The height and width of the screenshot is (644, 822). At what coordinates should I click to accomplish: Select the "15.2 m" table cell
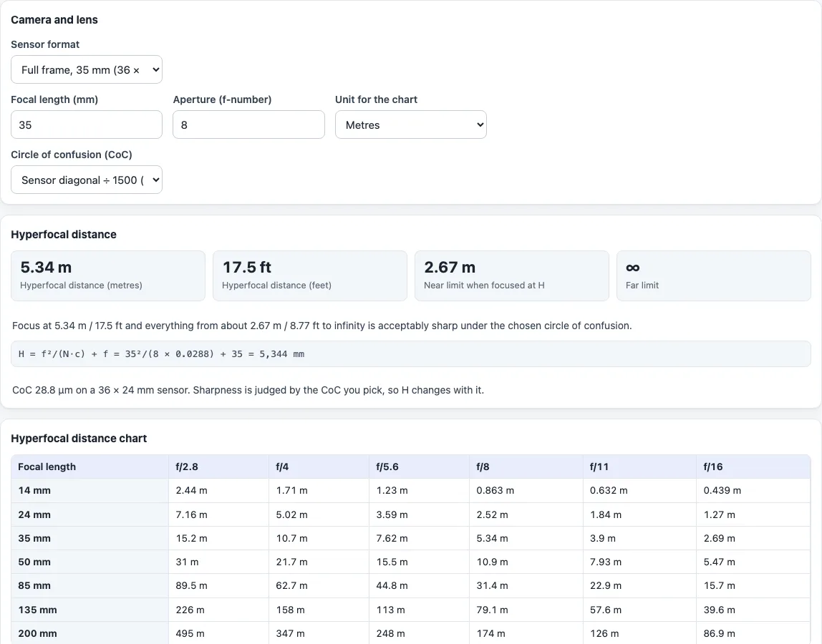click(x=218, y=538)
